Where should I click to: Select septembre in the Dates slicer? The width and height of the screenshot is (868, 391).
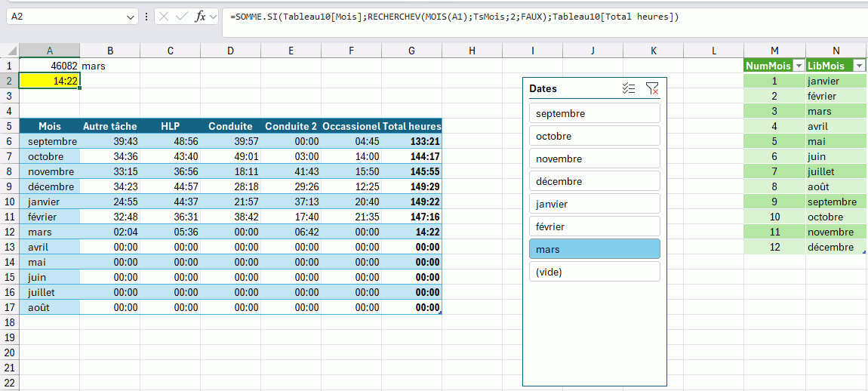[x=594, y=113]
